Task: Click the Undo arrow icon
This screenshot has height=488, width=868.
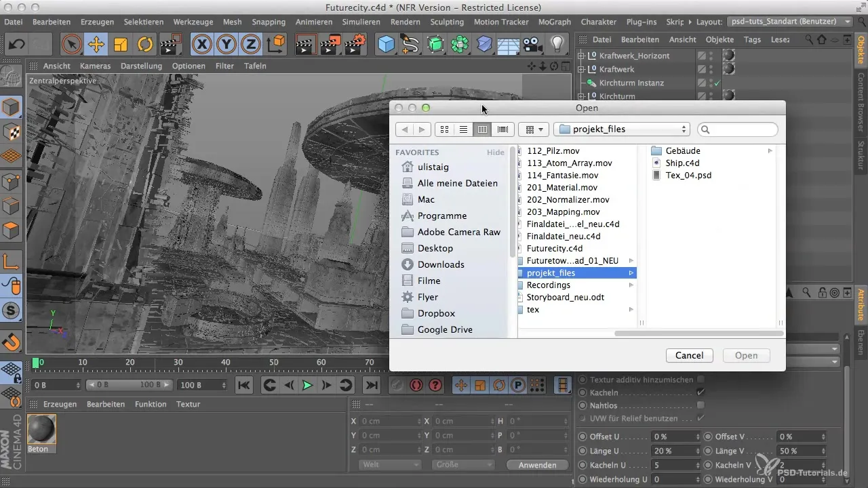Action: point(16,45)
